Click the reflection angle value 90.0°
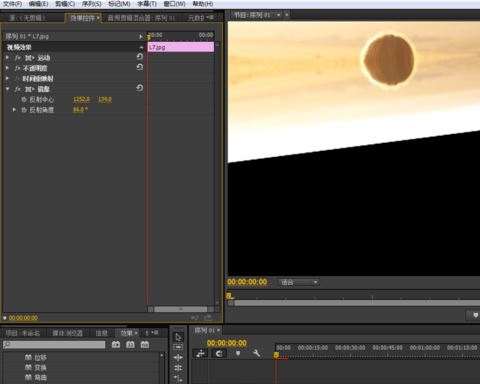Viewport: 480px width, 384px height. pyautogui.click(x=80, y=110)
